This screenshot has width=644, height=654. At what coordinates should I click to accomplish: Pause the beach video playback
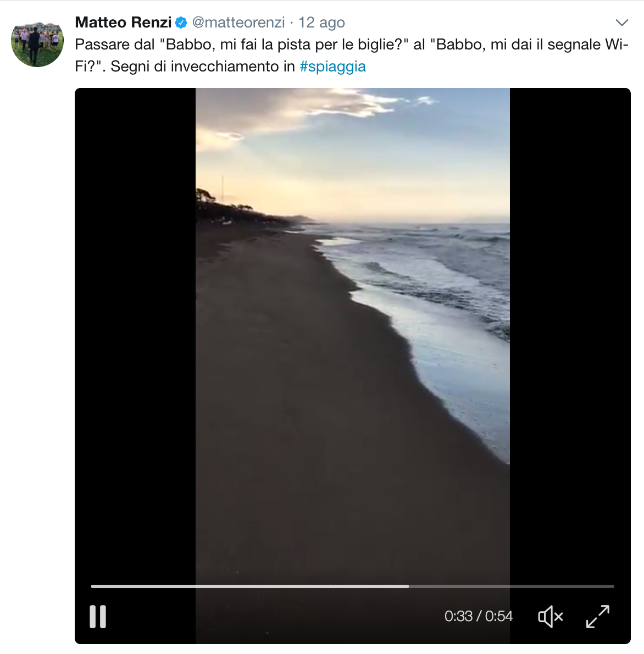point(98,617)
